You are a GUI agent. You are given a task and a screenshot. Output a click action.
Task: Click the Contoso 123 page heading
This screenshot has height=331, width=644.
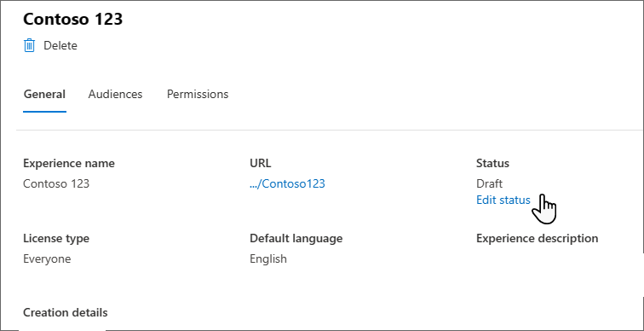[x=72, y=20]
